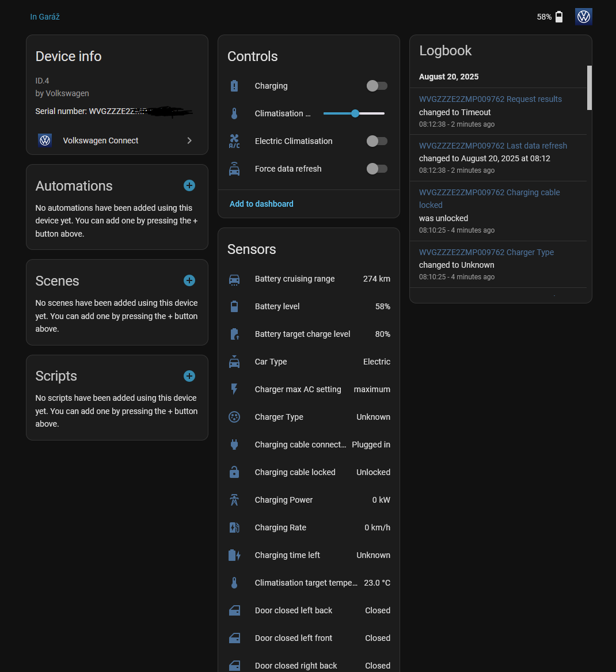This screenshot has height=672, width=616.
Task: Add a new automation with plus icon
Action: point(189,185)
